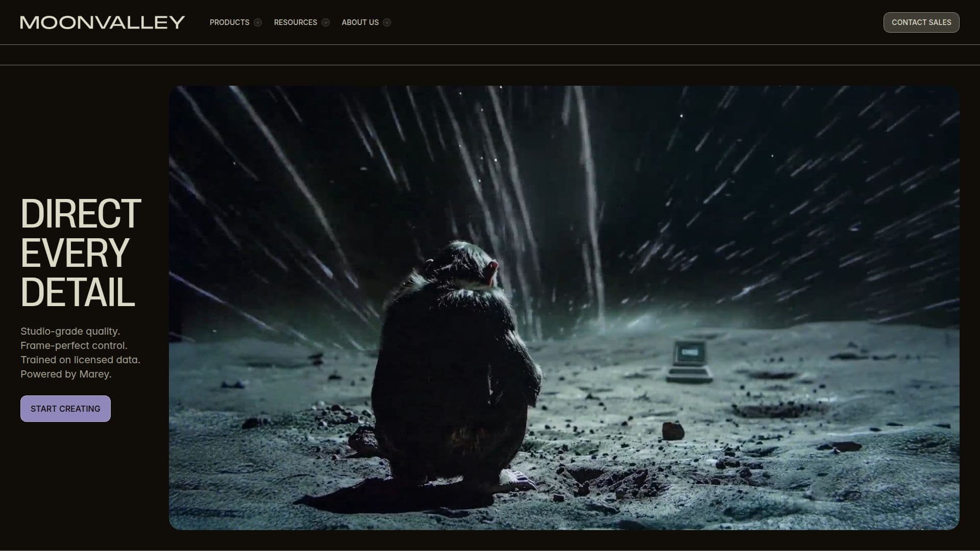This screenshot has height=551, width=980.
Task: Click the 'Trained on licensed data.' text
Action: click(80, 360)
